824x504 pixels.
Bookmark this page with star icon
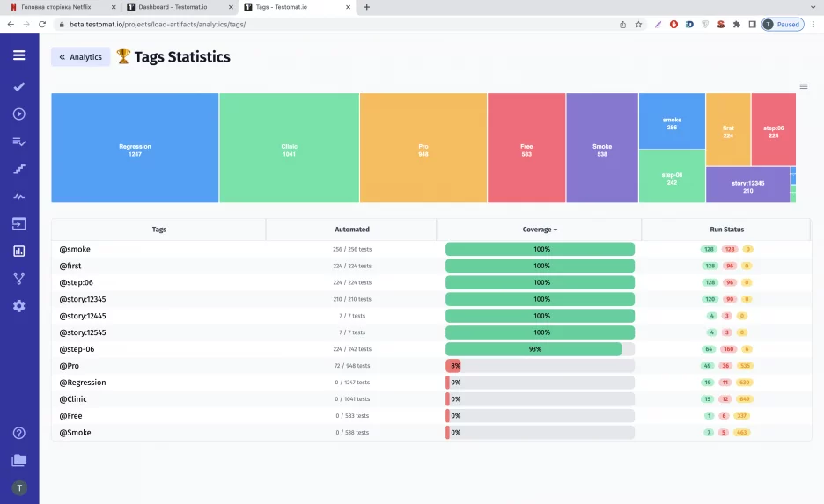[x=638, y=25]
